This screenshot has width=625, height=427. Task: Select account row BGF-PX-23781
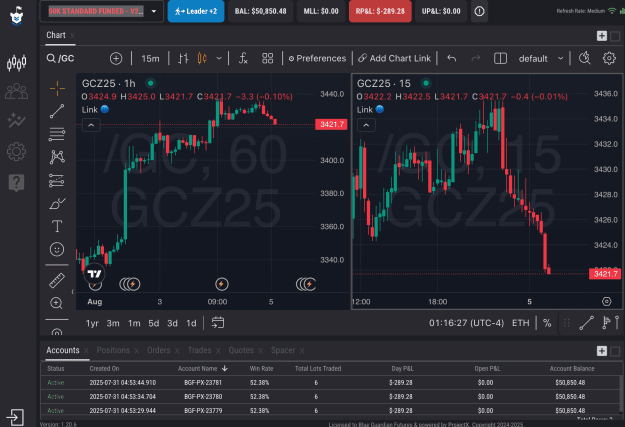coord(330,382)
